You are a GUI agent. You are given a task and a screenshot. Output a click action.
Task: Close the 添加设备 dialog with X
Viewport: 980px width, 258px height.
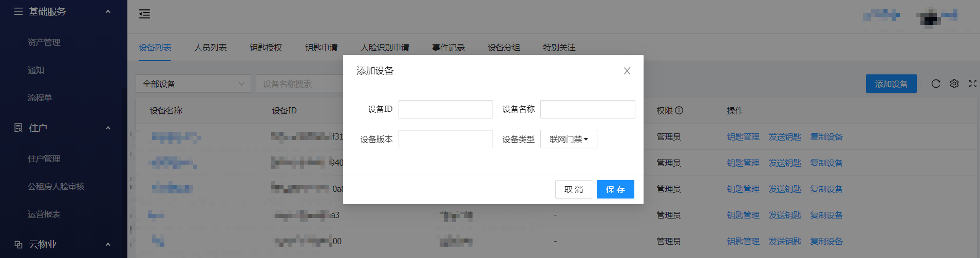pyautogui.click(x=627, y=71)
